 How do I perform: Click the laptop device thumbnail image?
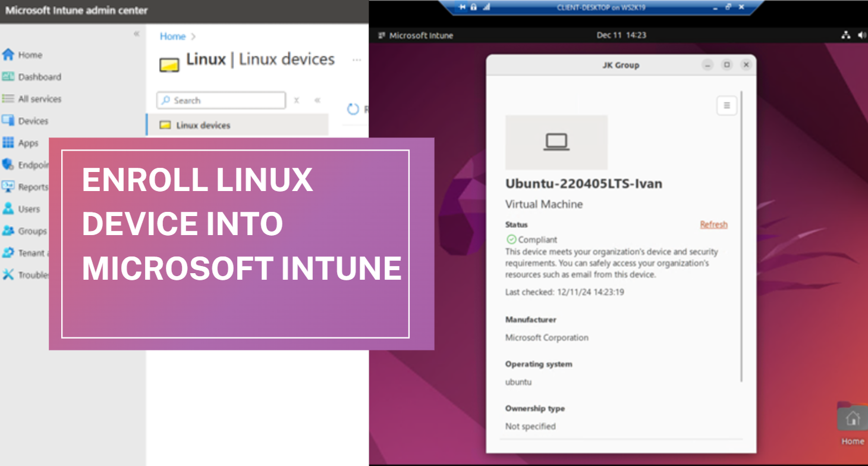point(556,142)
